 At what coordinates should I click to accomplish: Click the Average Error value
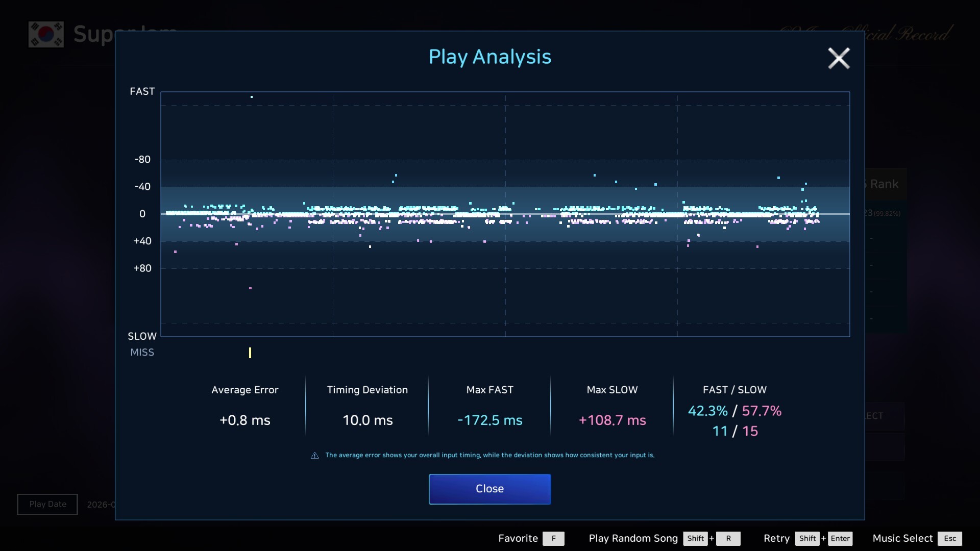[x=245, y=420]
